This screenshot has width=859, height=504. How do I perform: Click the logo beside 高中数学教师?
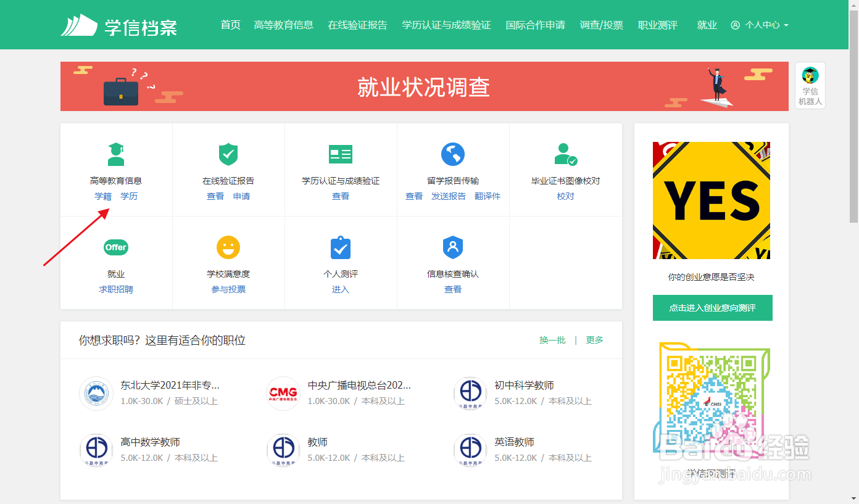[96, 450]
